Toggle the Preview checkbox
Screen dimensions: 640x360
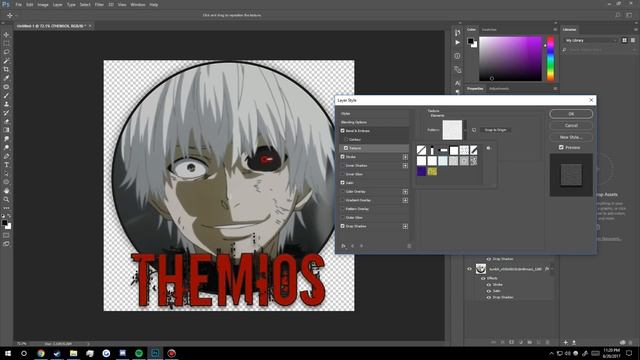point(561,147)
